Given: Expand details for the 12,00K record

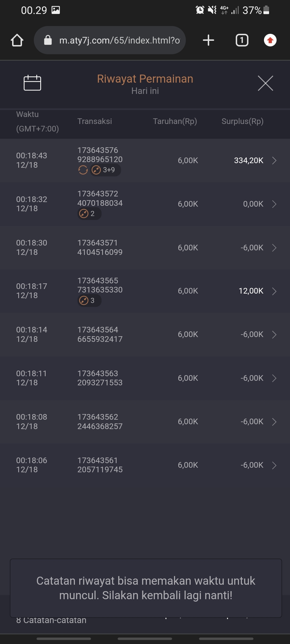Looking at the screenshot, I should point(274,291).
